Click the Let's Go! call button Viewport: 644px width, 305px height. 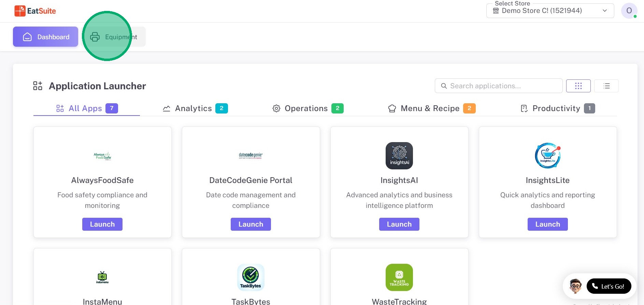coord(609,286)
